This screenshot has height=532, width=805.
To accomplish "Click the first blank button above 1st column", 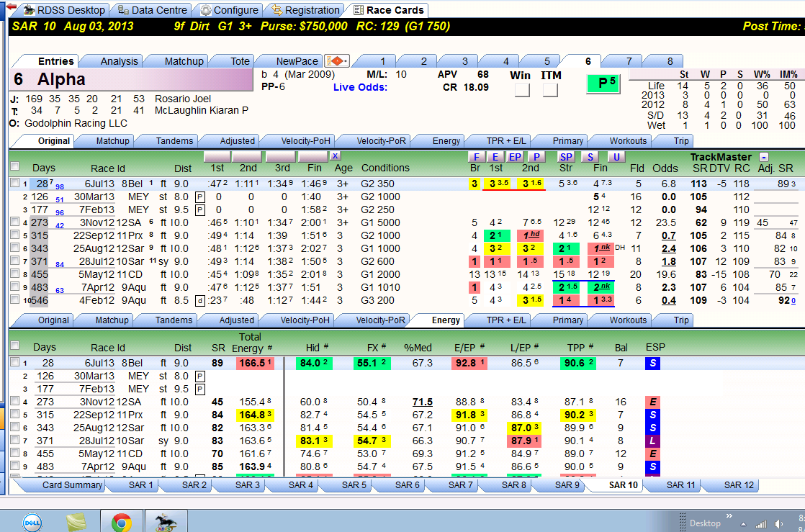I will (x=217, y=156).
